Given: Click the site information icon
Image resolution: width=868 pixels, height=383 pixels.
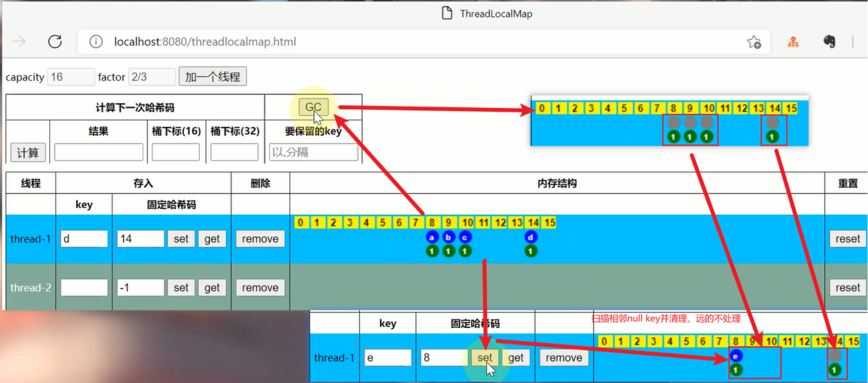Looking at the screenshot, I should click(95, 42).
